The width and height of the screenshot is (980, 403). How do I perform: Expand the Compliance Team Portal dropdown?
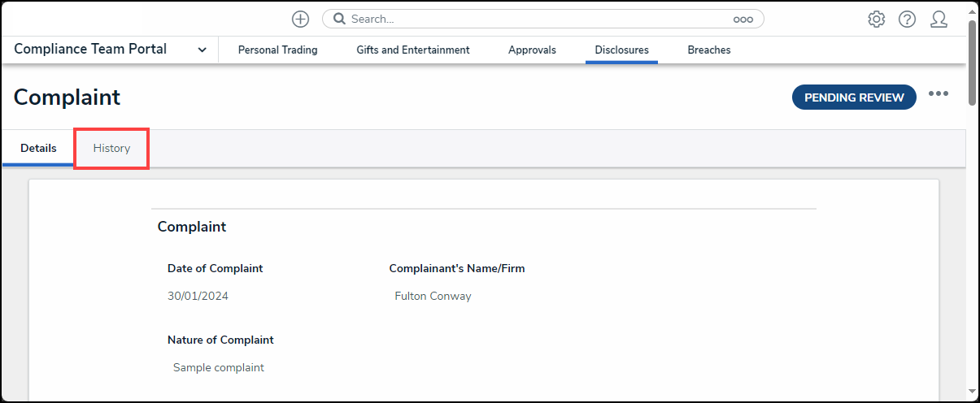click(x=202, y=50)
